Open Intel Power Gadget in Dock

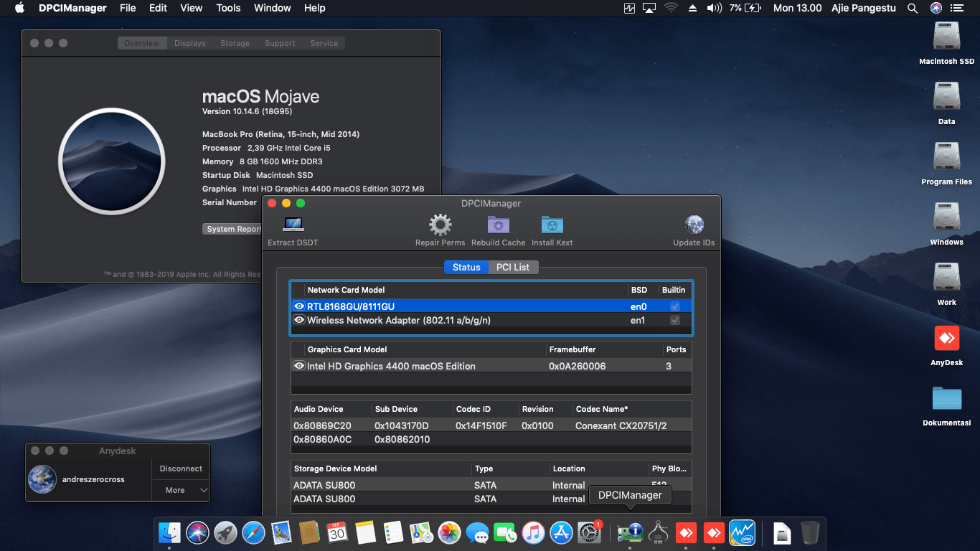pyautogui.click(x=742, y=532)
